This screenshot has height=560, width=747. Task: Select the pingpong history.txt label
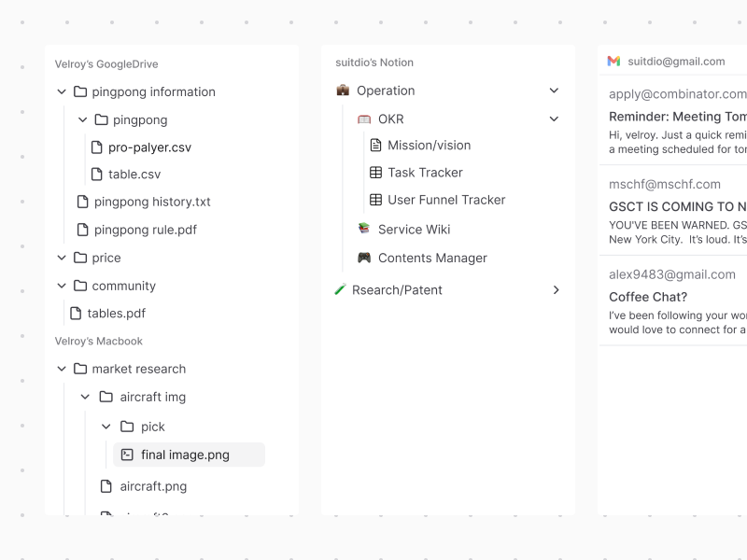coord(152,203)
